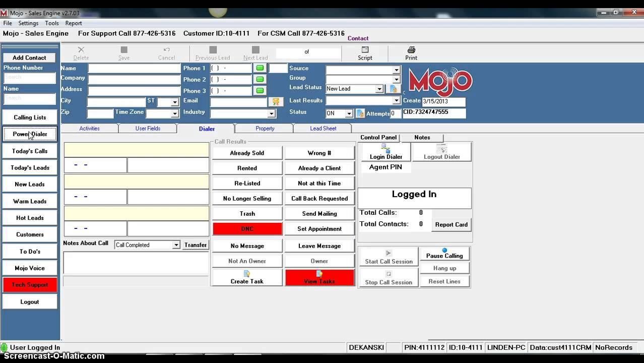Open the Source dropdown
Viewport: 644px width, 363px height.
tap(396, 70)
